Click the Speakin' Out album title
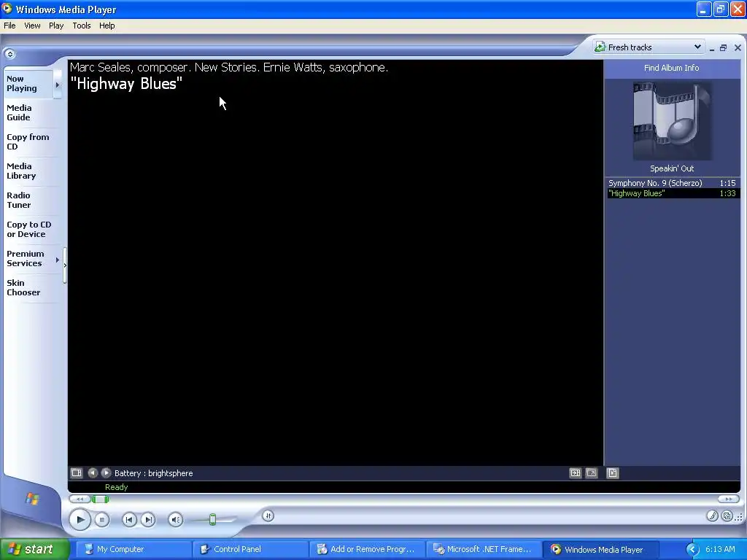747x560 pixels. [672, 168]
